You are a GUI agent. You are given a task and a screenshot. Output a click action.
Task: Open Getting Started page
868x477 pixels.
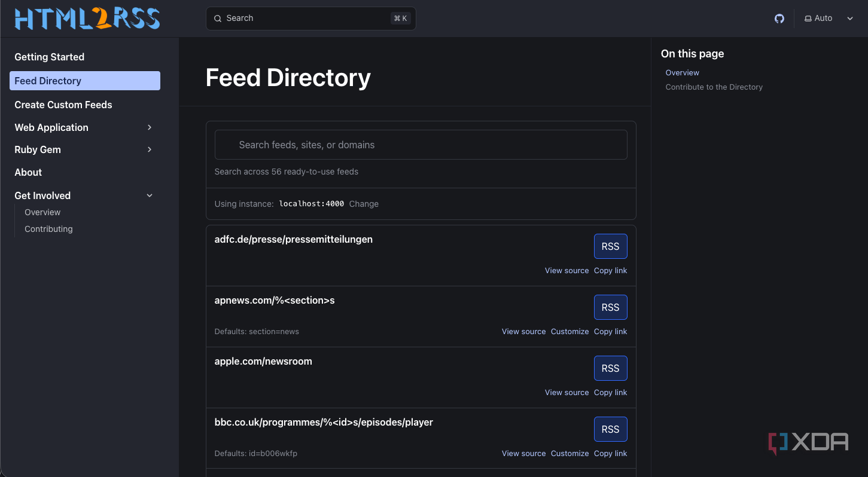pyautogui.click(x=50, y=57)
